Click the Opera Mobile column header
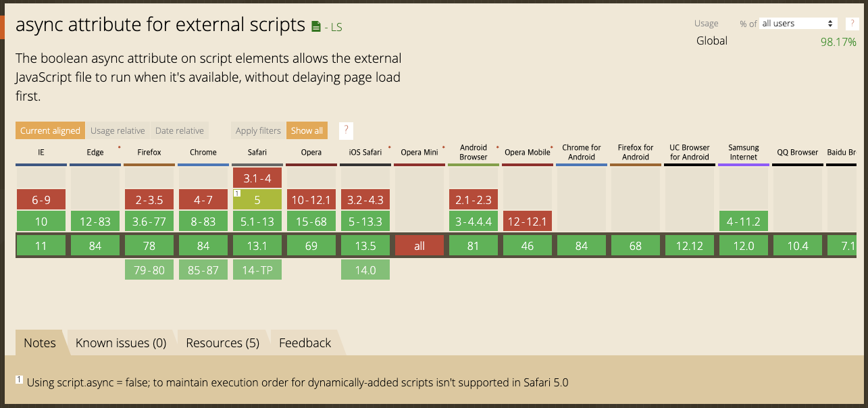Image resolution: width=868 pixels, height=408 pixels. pyautogui.click(x=528, y=153)
